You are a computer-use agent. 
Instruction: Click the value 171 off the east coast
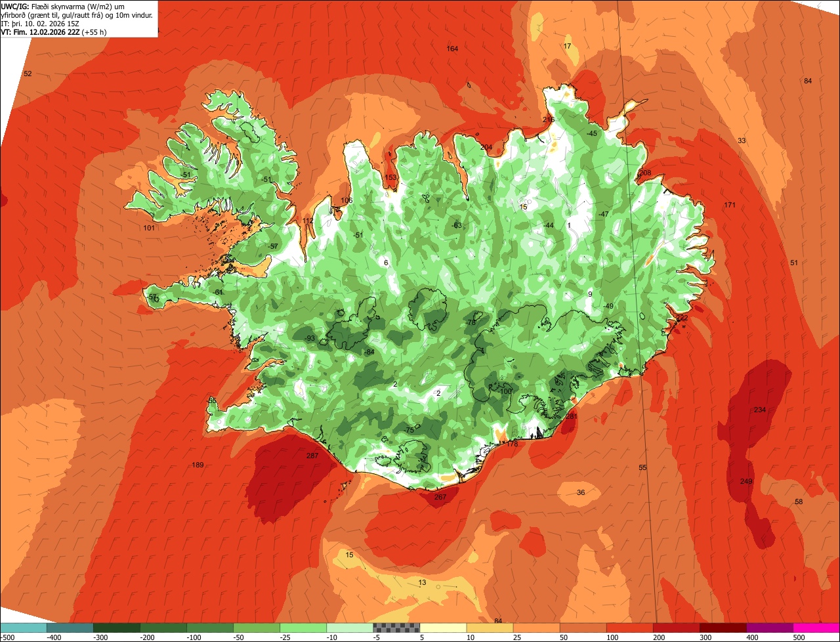click(x=730, y=205)
